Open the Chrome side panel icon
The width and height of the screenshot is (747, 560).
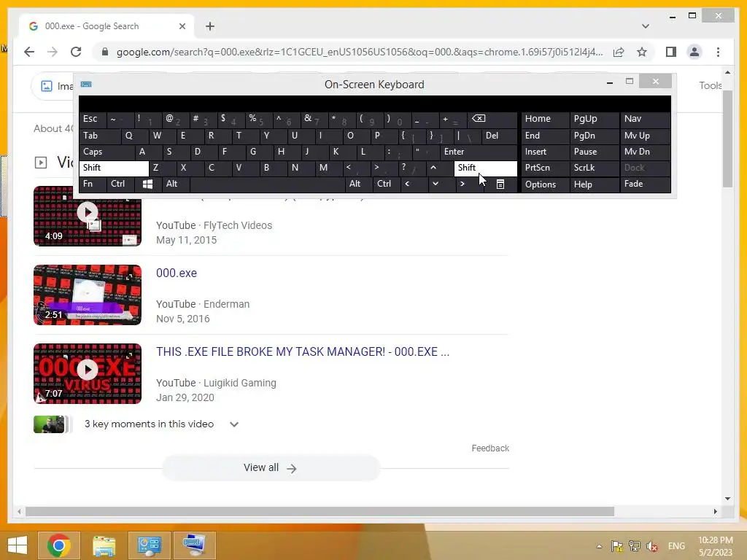coord(671,52)
